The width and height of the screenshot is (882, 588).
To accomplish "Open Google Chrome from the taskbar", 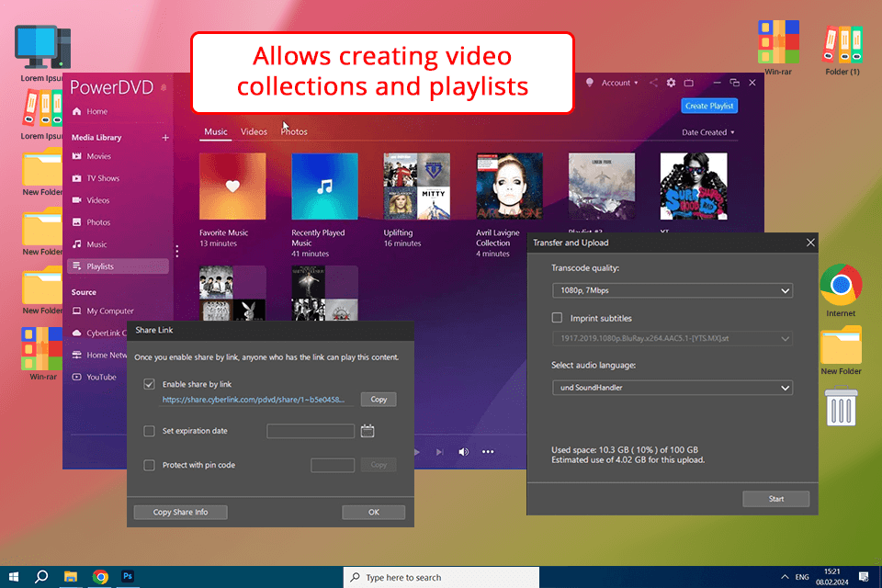I will (x=100, y=577).
